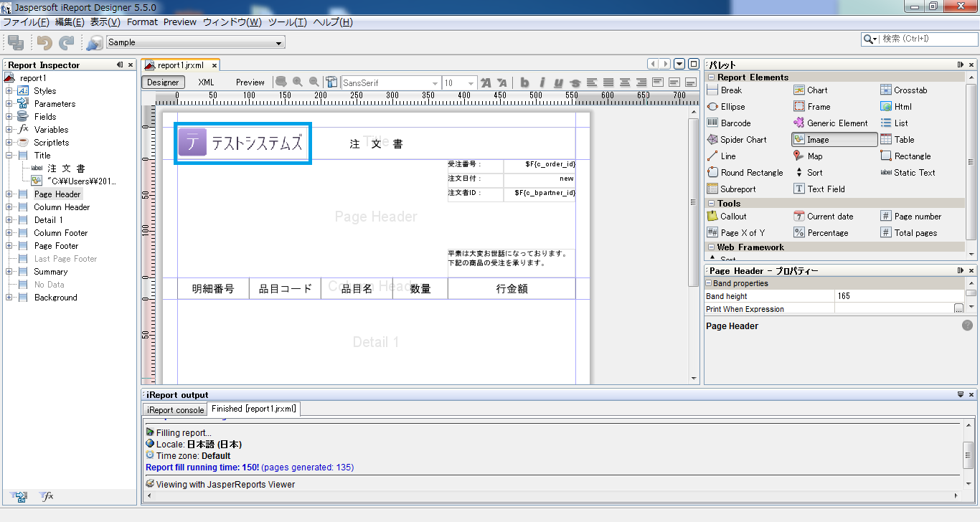Click the zoom in magnifier icon
This screenshot has width=980, height=522.
297,82
